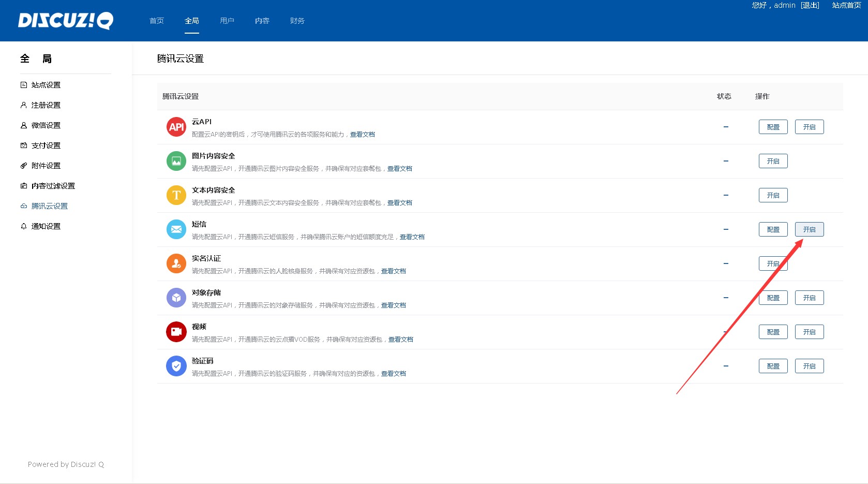
Task: Click the 微信设置 icon in sidebar
Action: [24, 125]
